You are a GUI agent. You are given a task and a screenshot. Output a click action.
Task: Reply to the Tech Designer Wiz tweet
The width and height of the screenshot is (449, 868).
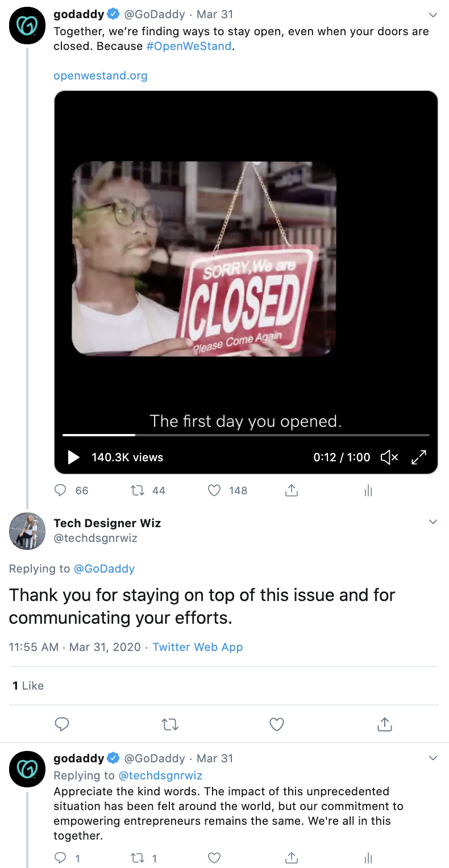click(x=62, y=724)
